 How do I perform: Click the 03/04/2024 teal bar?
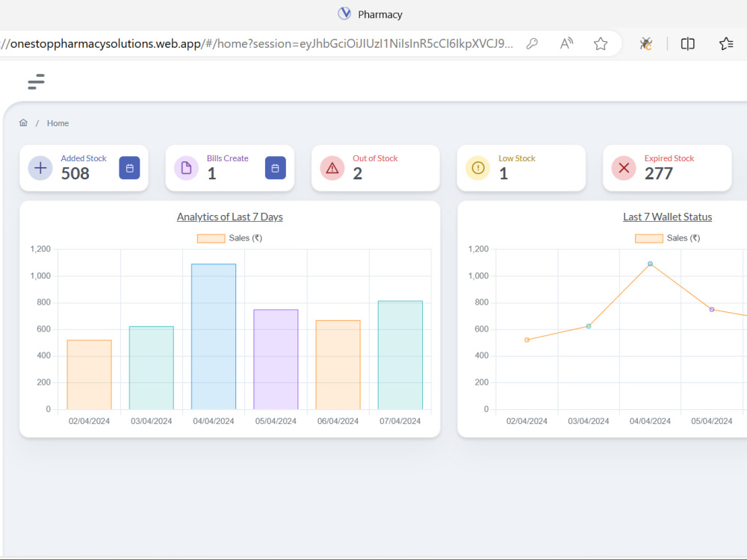click(x=152, y=368)
